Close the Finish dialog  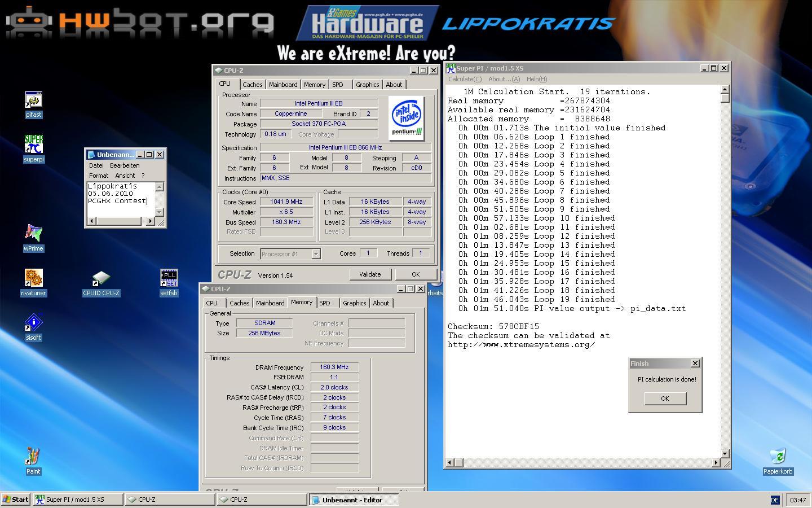point(695,364)
